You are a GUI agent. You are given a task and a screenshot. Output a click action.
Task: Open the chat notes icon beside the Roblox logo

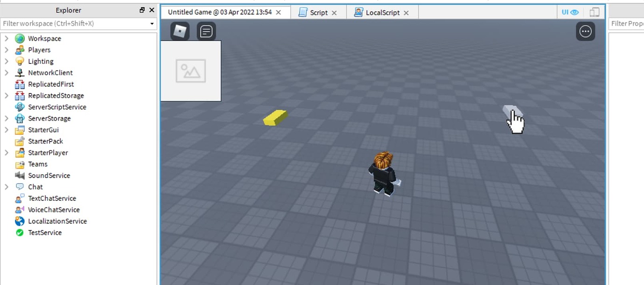coord(206,31)
